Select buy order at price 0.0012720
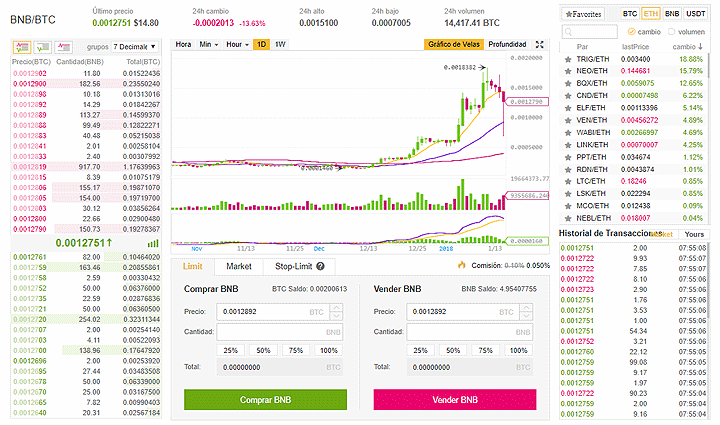Viewport: 720px width, 425px height. pyautogui.click(x=86, y=319)
